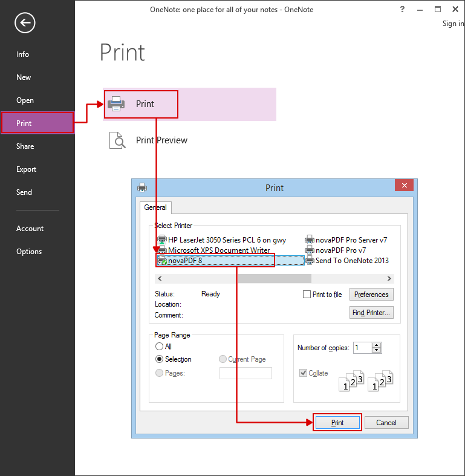Click the help question mark icon
Image resolution: width=465 pixels, height=476 pixels.
click(402, 9)
